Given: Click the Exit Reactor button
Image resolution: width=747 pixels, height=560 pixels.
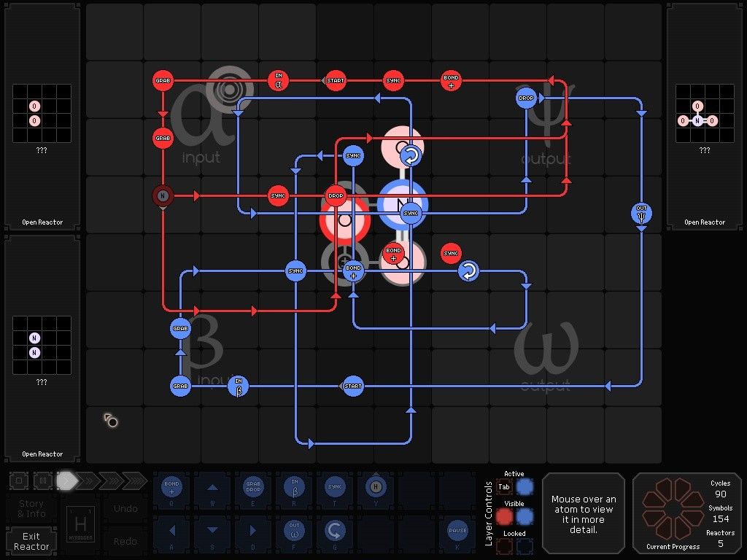Looking at the screenshot, I should click(x=31, y=541).
